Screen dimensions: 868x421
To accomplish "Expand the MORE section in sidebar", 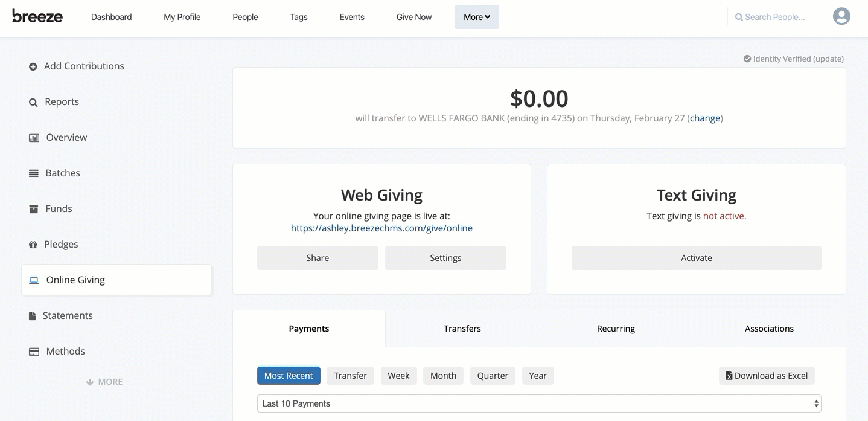I will (x=104, y=382).
